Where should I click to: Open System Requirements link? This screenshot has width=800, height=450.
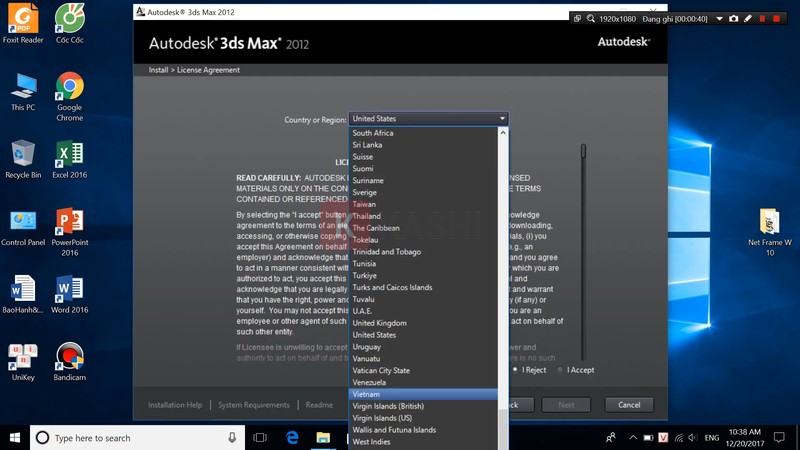[254, 405]
